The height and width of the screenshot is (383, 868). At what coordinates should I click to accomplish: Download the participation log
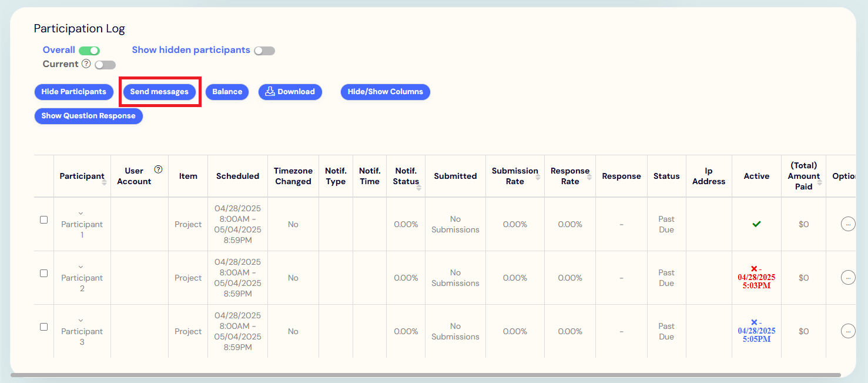(x=290, y=92)
